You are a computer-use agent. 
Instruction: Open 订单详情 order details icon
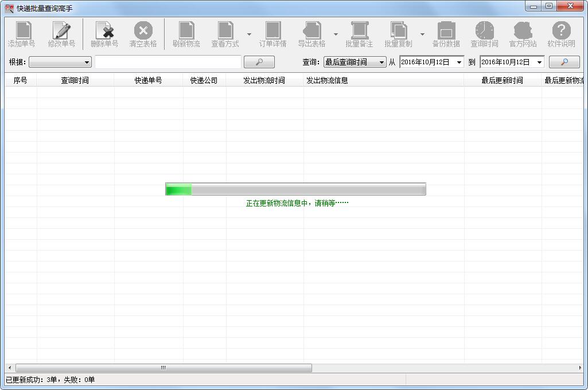(x=273, y=30)
